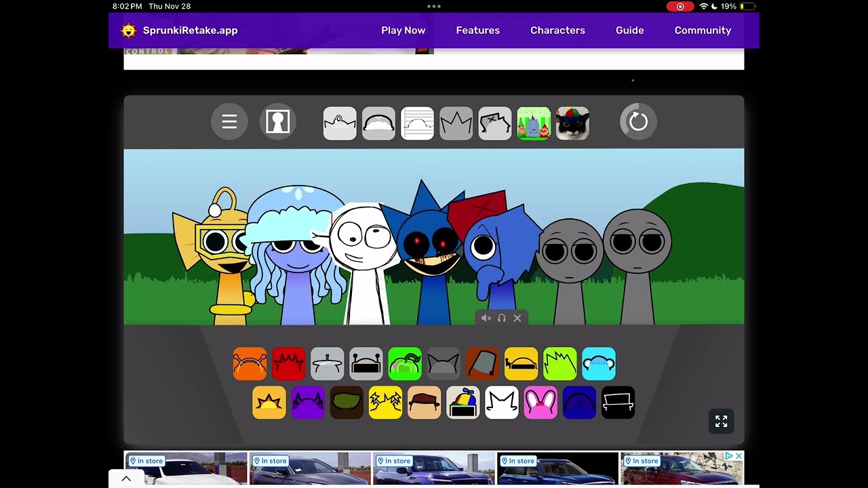Pick the yellow lightning bolts character icon
Viewport: 868px width, 488px height.
(x=385, y=403)
